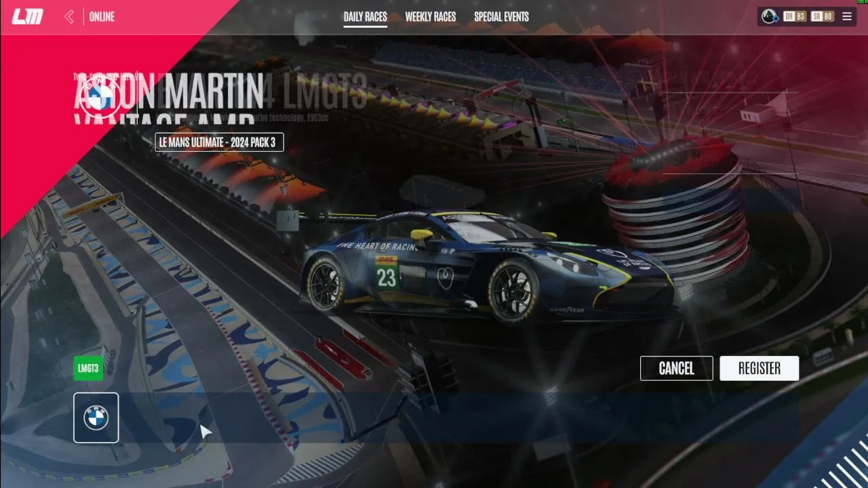Click the SR rating badge

coord(823,16)
